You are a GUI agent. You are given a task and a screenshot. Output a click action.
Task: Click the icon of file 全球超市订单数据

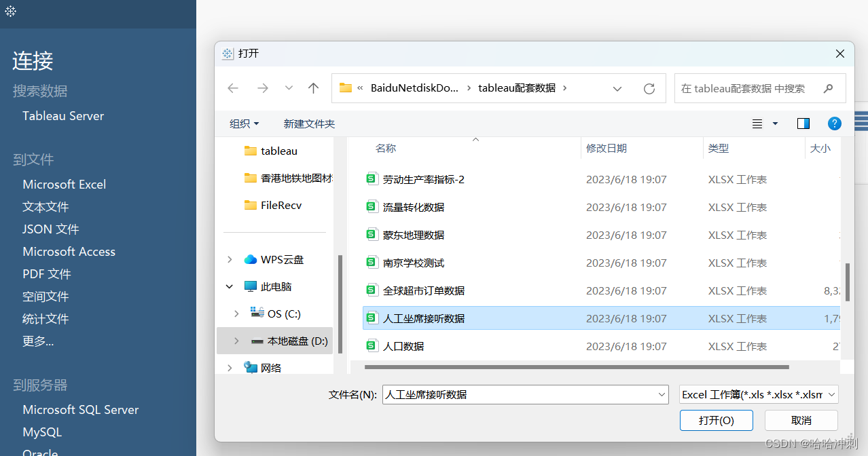click(x=372, y=290)
